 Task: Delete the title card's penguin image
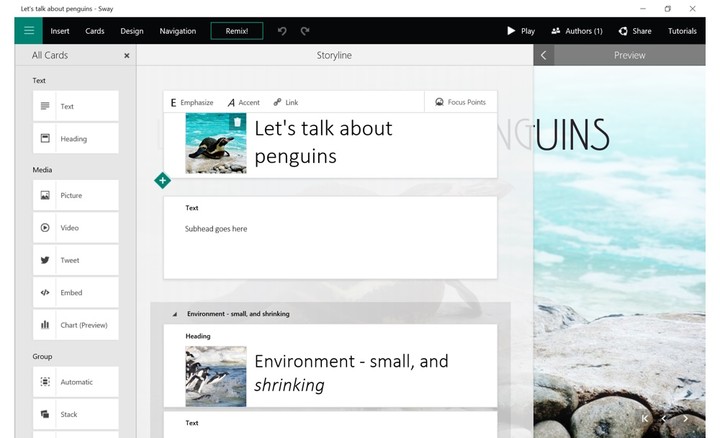(x=237, y=122)
